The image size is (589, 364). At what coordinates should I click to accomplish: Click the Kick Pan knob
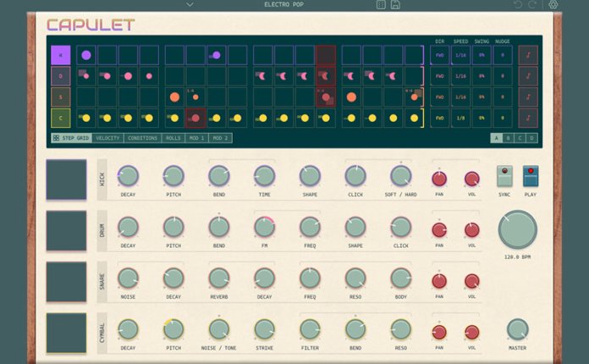click(439, 179)
